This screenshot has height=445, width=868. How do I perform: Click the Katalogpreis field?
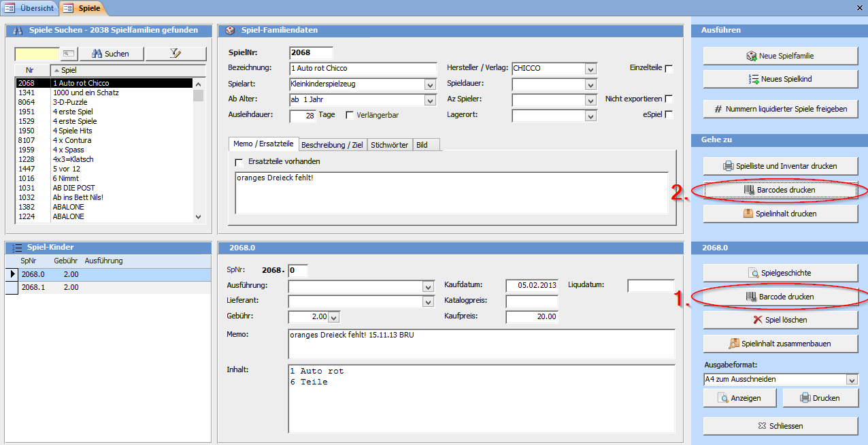click(x=532, y=301)
